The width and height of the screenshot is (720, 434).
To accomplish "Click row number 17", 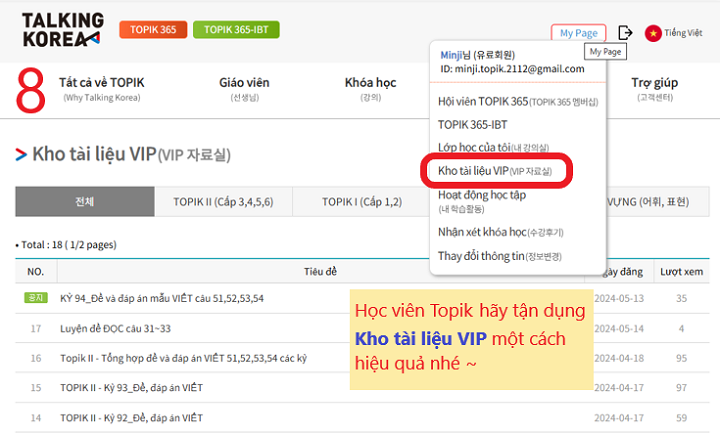I will [36, 328].
